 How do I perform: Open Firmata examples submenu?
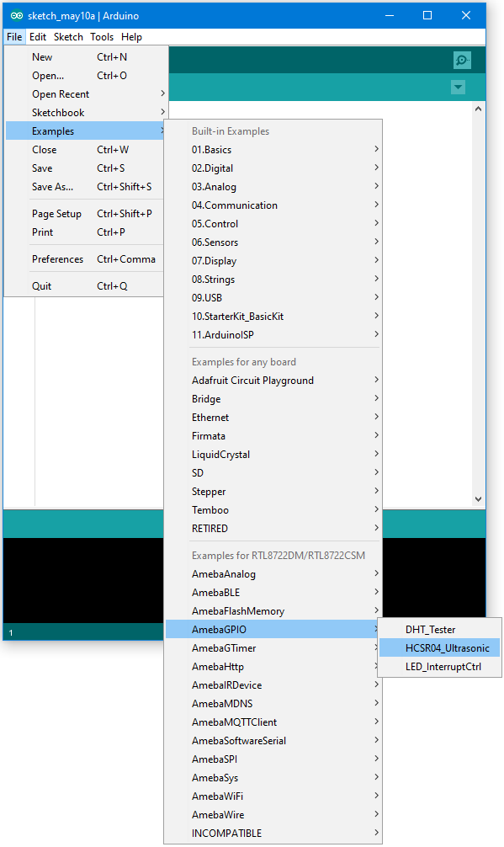(273, 436)
